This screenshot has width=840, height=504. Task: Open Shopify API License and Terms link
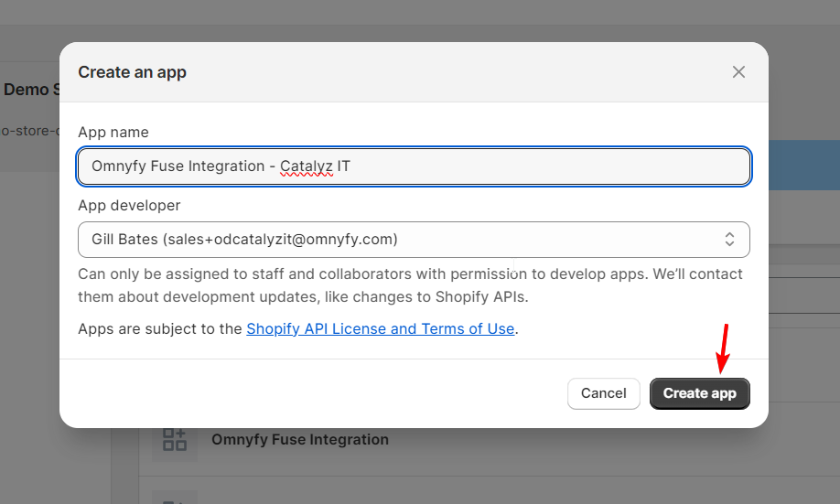pyautogui.click(x=381, y=328)
